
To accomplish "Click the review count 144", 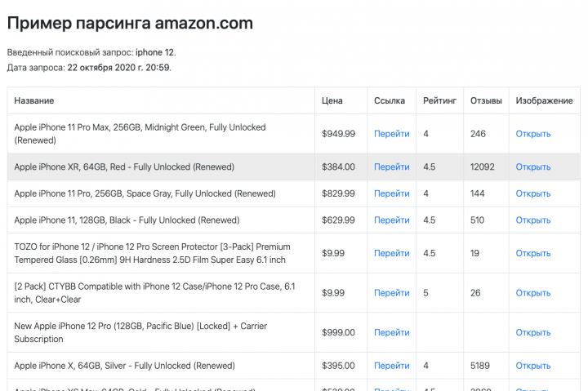I will (x=478, y=193).
